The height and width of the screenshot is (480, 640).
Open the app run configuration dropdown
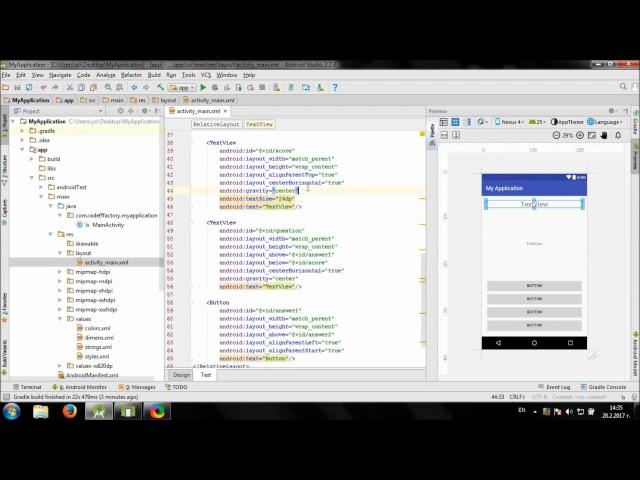click(182, 88)
